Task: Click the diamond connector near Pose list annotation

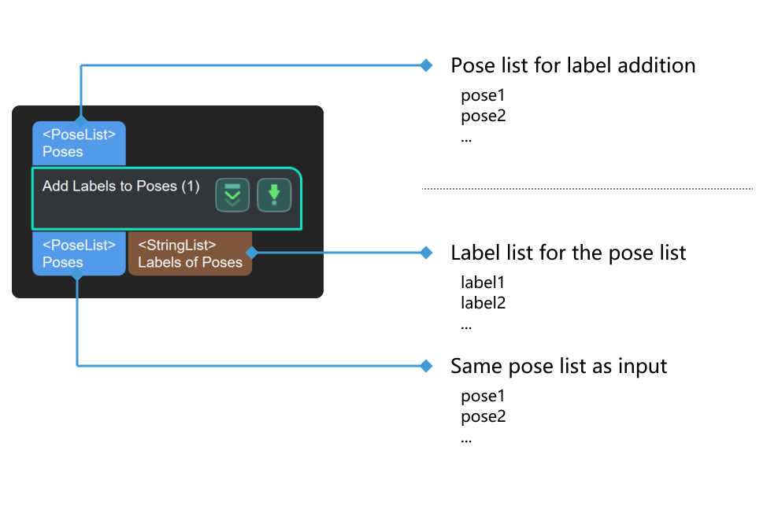Action: [x=426, y=65]
